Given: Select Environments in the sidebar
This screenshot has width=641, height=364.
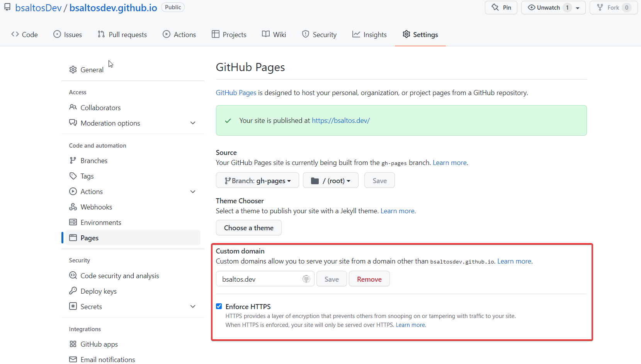Looking at the screenshot, I should (133, 222).
